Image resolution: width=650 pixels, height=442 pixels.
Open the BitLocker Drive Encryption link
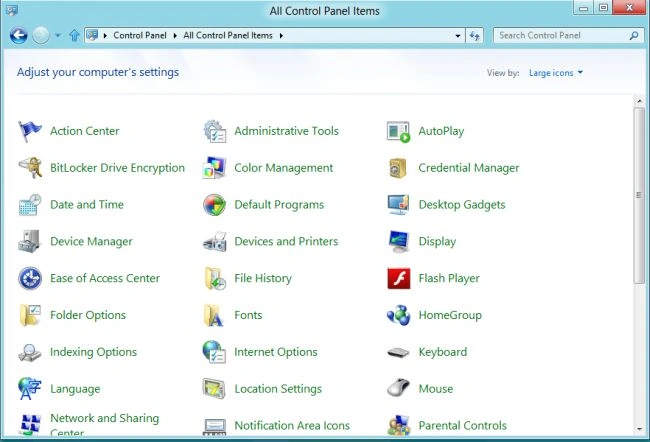(x=117, y=168)
